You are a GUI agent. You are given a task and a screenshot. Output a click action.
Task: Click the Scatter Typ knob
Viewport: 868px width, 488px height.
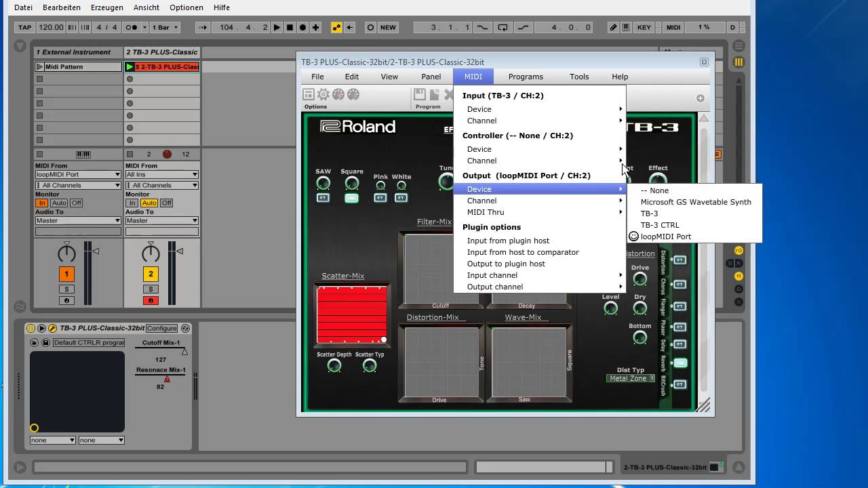pyautogui.click(x=370, y=366)
